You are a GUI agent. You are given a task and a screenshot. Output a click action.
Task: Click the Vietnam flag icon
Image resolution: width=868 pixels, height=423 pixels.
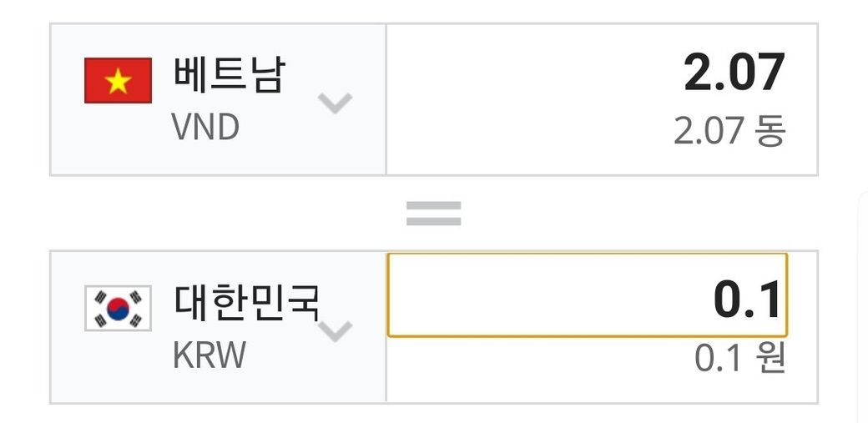click(x=118, y=81)
